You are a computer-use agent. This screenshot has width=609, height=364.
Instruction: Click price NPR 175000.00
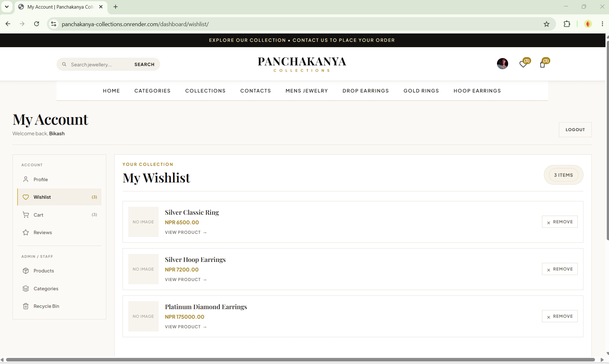pos(184,317)
